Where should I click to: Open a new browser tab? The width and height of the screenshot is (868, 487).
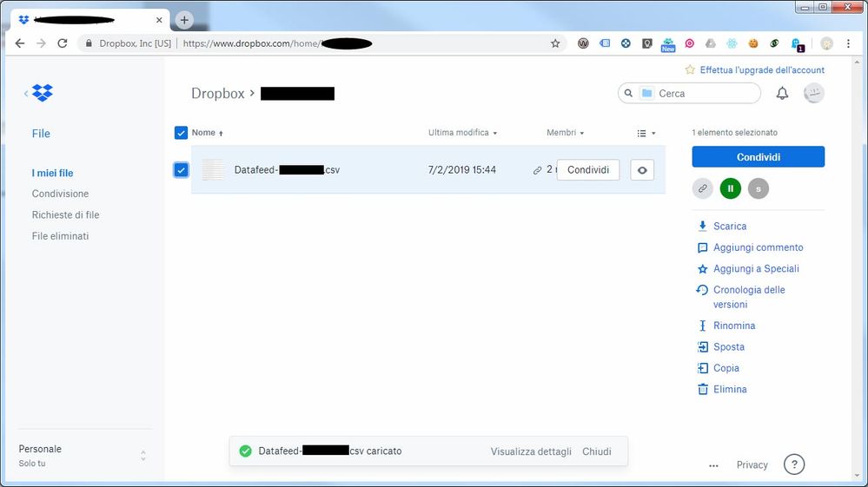tap(184, 20)
